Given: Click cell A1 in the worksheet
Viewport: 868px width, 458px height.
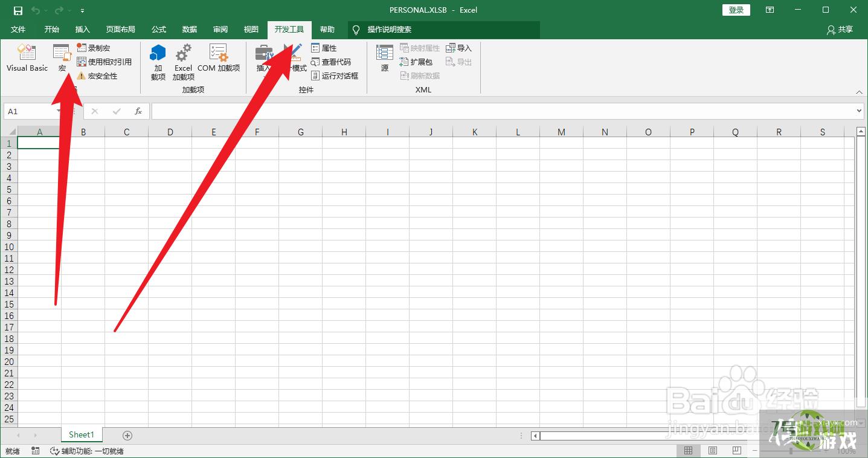Looking at the screenshot, I should click(x=39, y=143).
